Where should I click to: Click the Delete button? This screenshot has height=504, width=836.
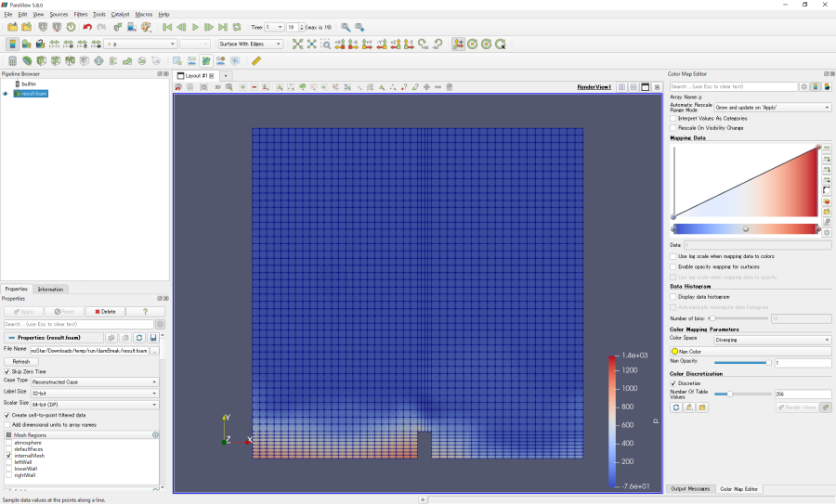pyautogui.click(x=105, y=312)
